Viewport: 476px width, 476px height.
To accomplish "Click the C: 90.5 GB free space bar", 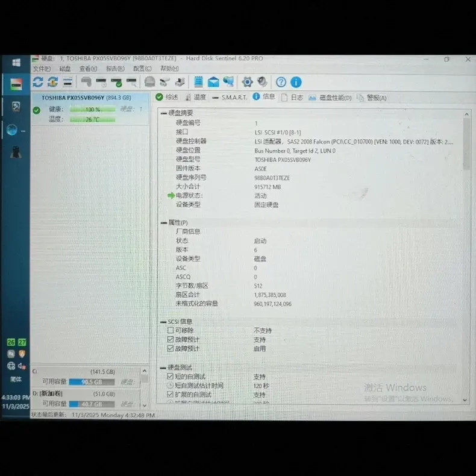I will pos(92,382).
